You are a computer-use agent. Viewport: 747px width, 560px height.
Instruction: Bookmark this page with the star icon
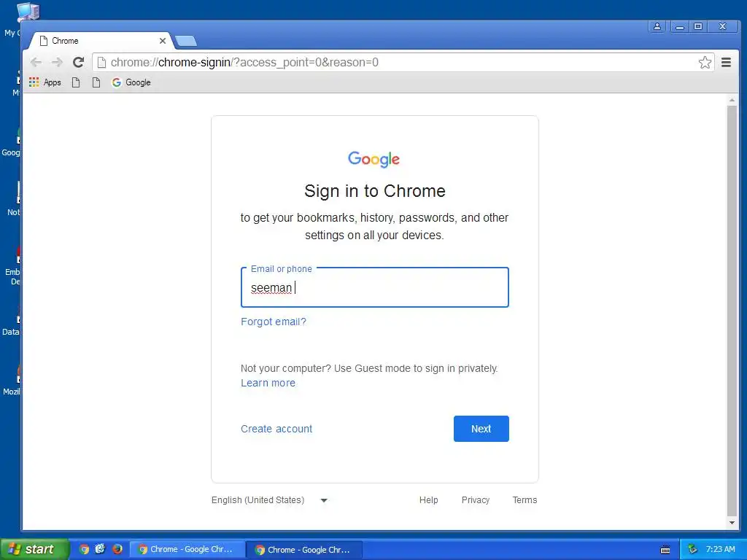(705, 63)
